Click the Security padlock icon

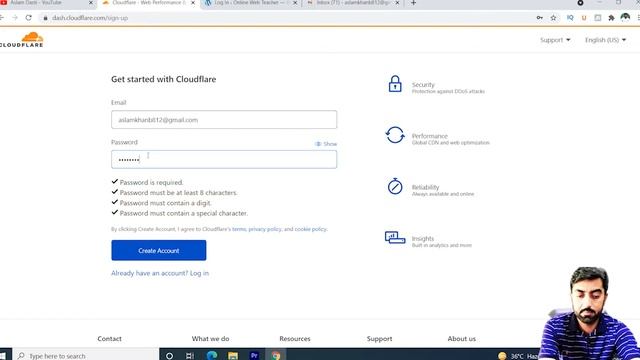click(x=395, y=84)
